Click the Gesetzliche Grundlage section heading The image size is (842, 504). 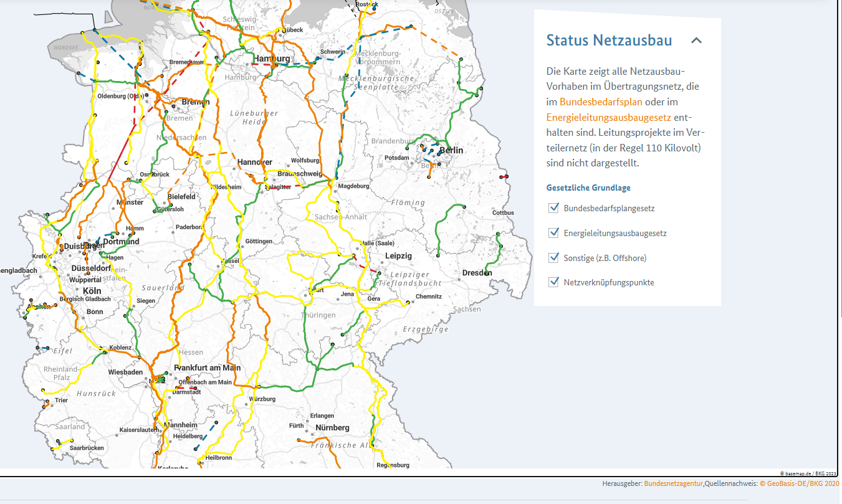pos(588,188)
